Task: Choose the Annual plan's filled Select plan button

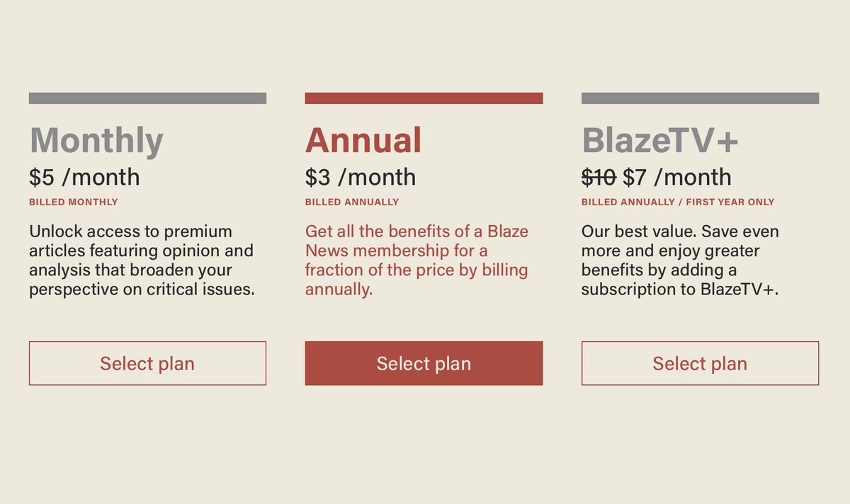Action: tap(424, 363)
